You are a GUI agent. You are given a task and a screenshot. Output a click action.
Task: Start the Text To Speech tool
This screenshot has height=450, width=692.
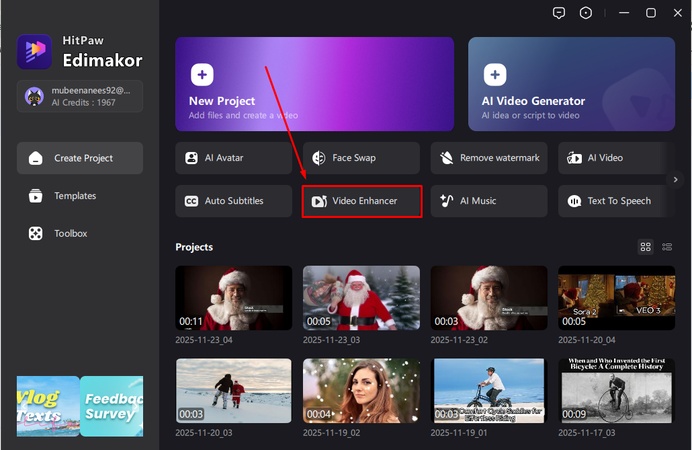616,201
